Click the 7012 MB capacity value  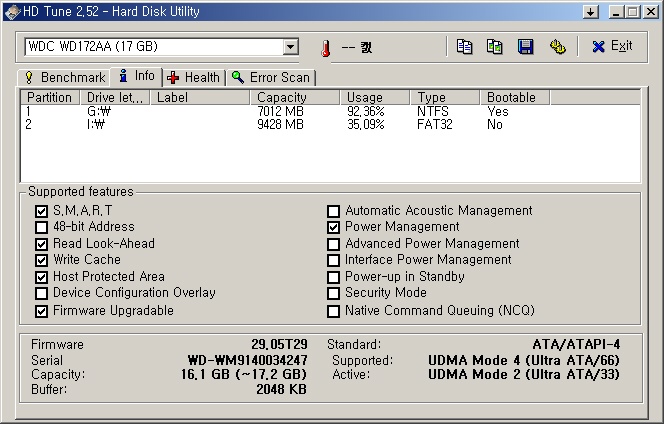click(280, 111)
